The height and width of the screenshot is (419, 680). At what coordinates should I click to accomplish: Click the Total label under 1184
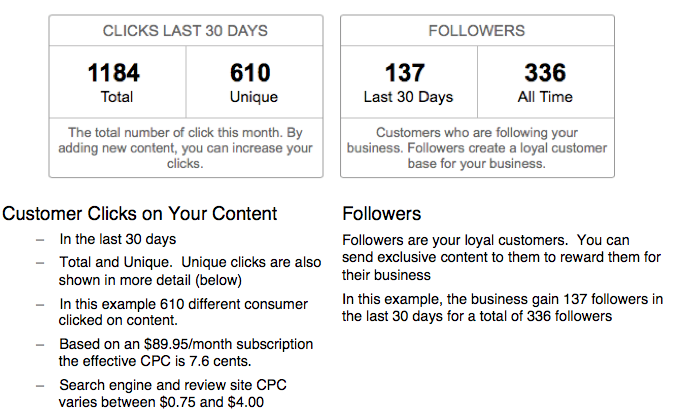coord(117,97)
